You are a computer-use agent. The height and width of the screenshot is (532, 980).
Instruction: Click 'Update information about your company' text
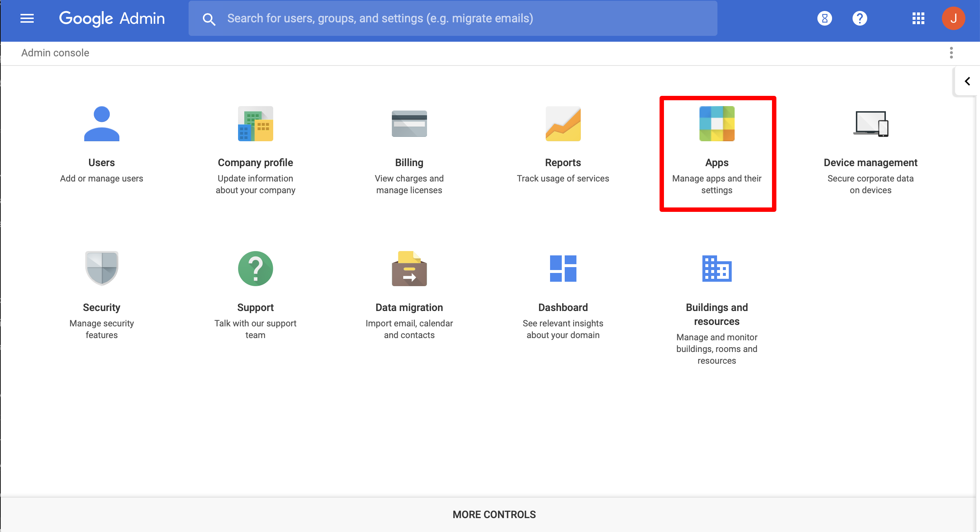(x=255, y=184)
